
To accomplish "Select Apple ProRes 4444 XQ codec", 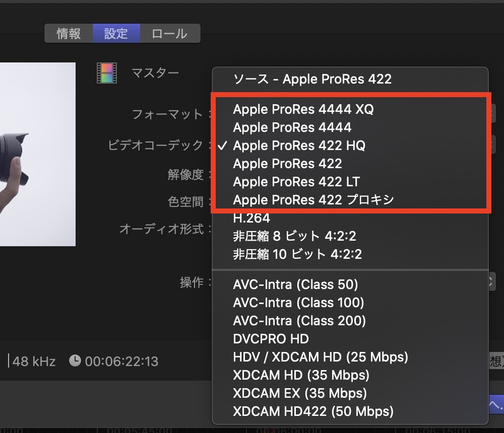I will tap(350, 109).
